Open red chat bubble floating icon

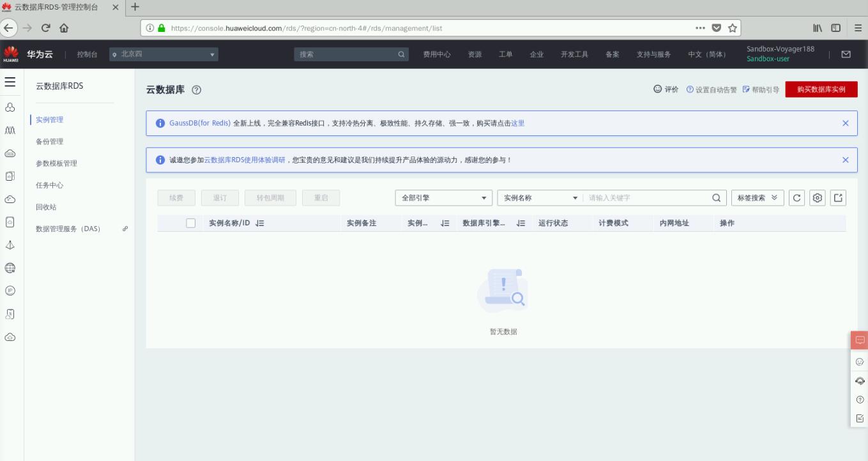pyautogui.click(x=860, y=340)
